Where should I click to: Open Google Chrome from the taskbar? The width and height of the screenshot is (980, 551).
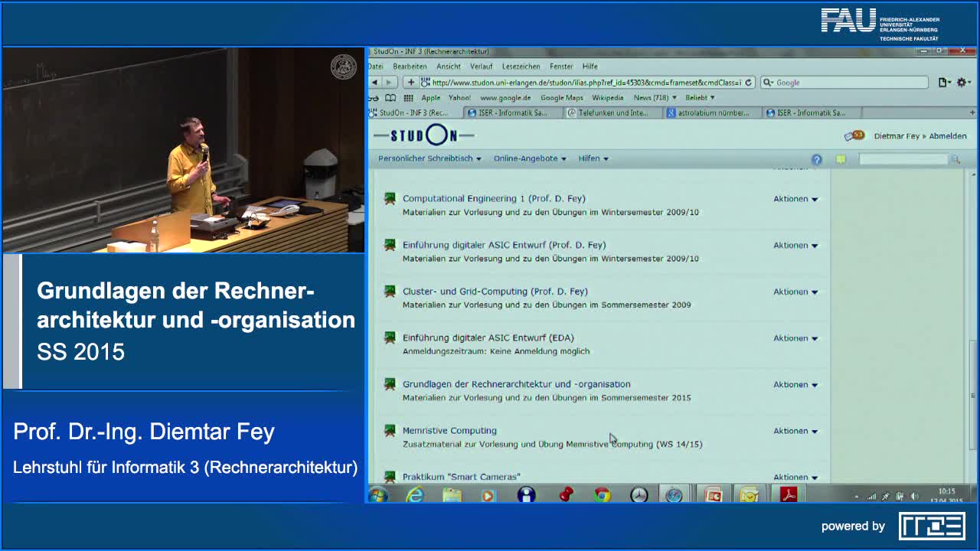602,495
